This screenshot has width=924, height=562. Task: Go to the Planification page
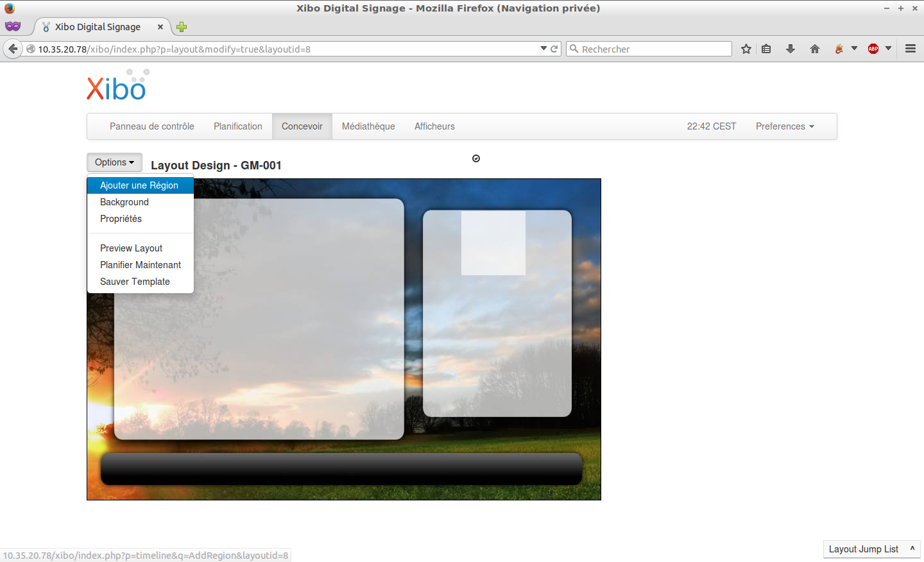point(237,126)
